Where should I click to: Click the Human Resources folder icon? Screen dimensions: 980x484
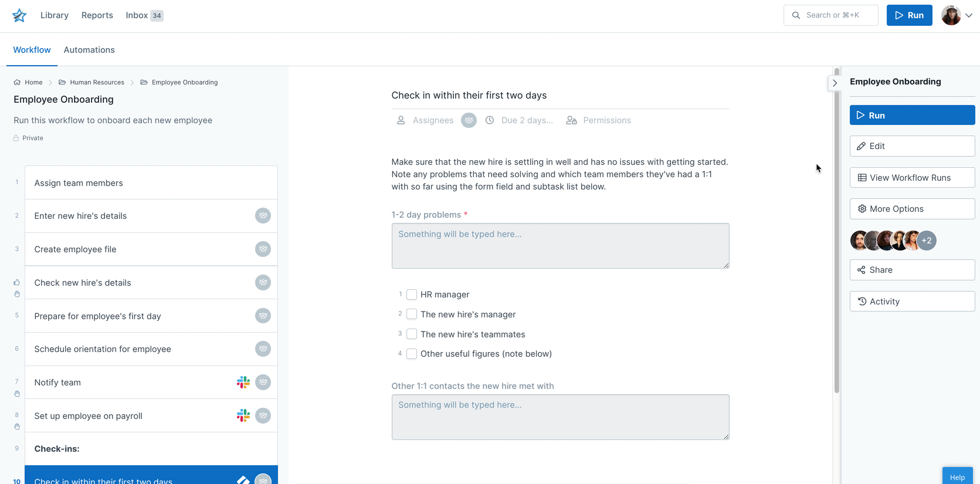(62, 82)
